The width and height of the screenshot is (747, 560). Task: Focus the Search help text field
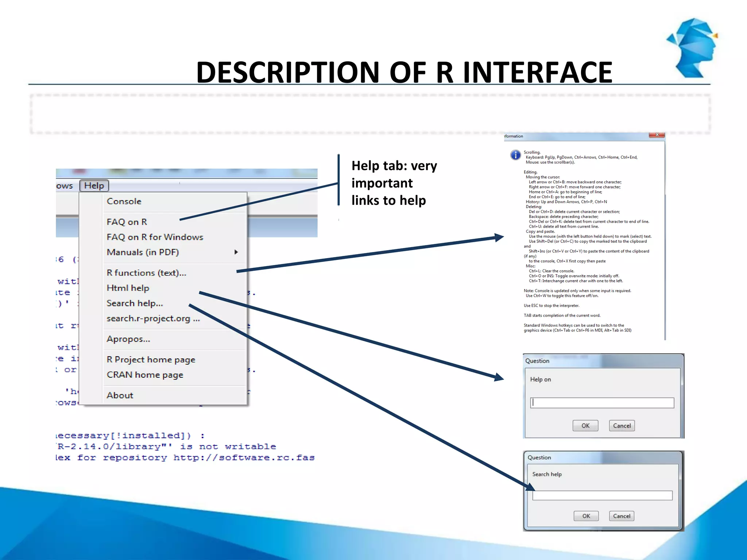[602, 495]
